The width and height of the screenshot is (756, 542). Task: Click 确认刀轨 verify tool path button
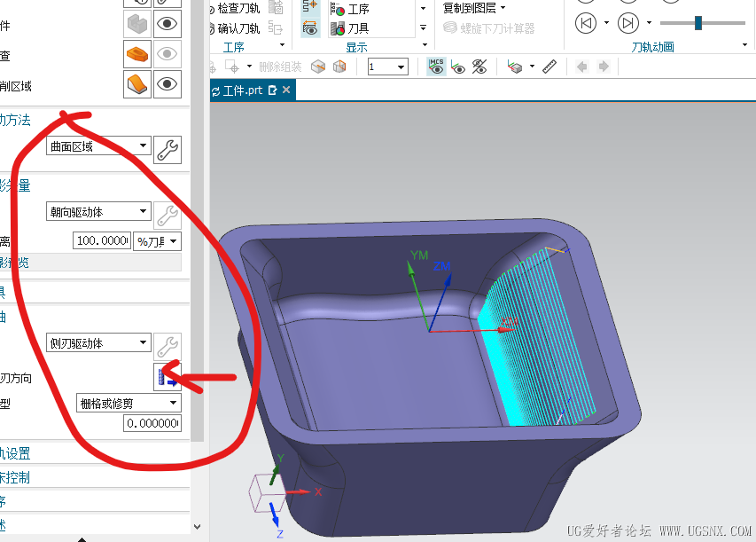[x=237, y=28]
